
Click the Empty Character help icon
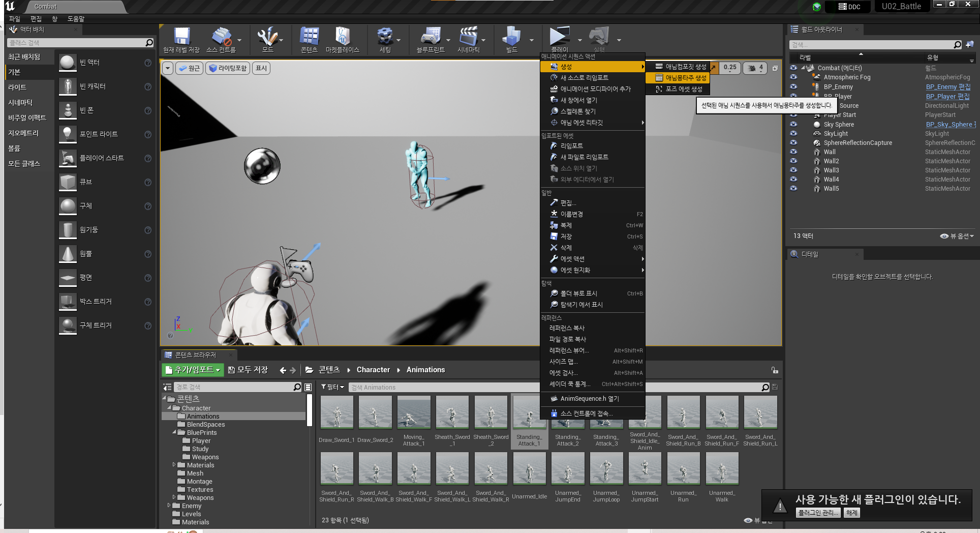148,86
